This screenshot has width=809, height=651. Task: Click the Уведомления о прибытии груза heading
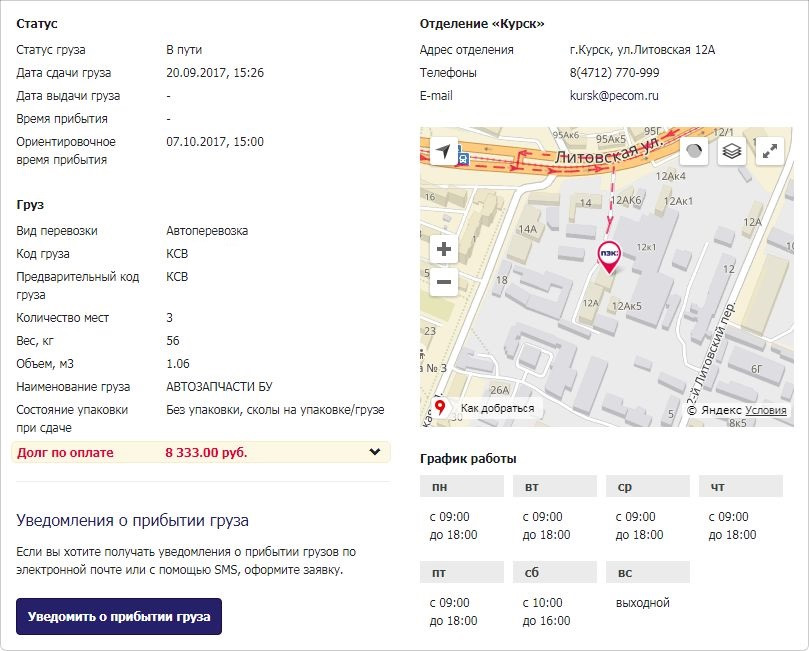(x=132, y=520)
